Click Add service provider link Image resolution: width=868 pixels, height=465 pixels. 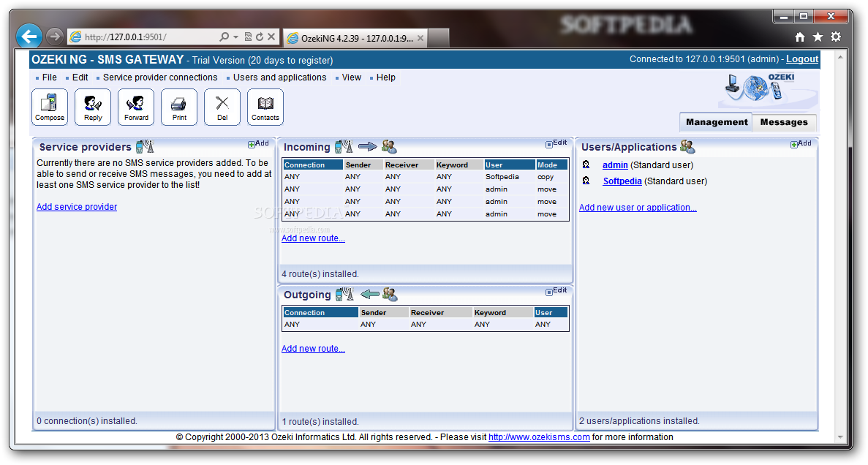click(77, 206)
